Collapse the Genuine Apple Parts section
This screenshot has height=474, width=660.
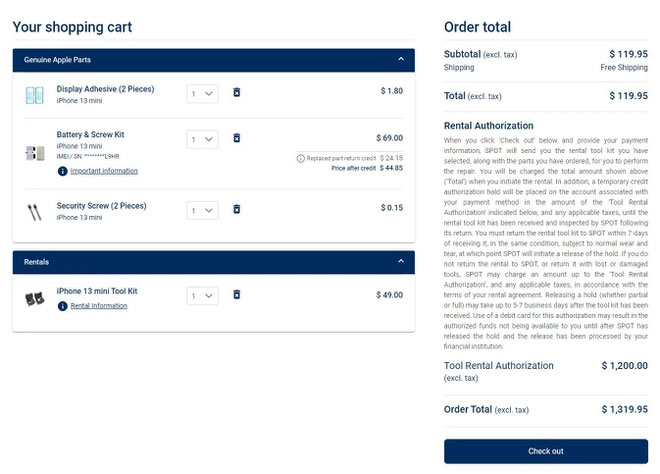[401, 60]
